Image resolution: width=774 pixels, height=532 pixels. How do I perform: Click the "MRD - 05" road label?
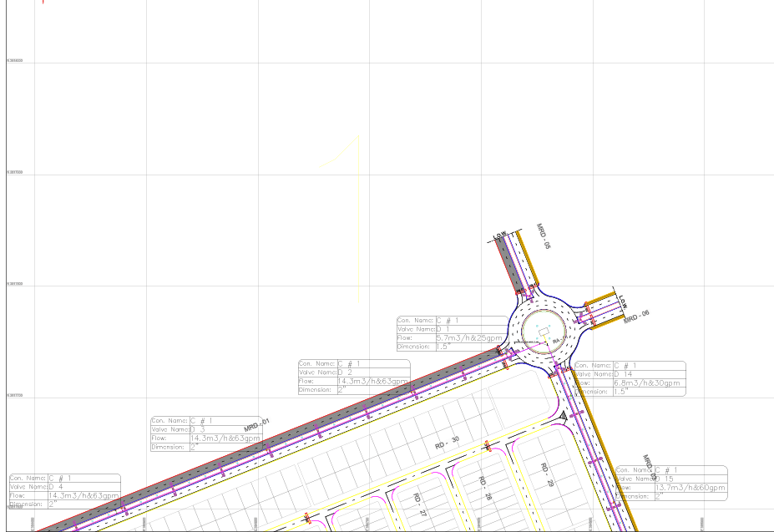[x=544, y=236]
